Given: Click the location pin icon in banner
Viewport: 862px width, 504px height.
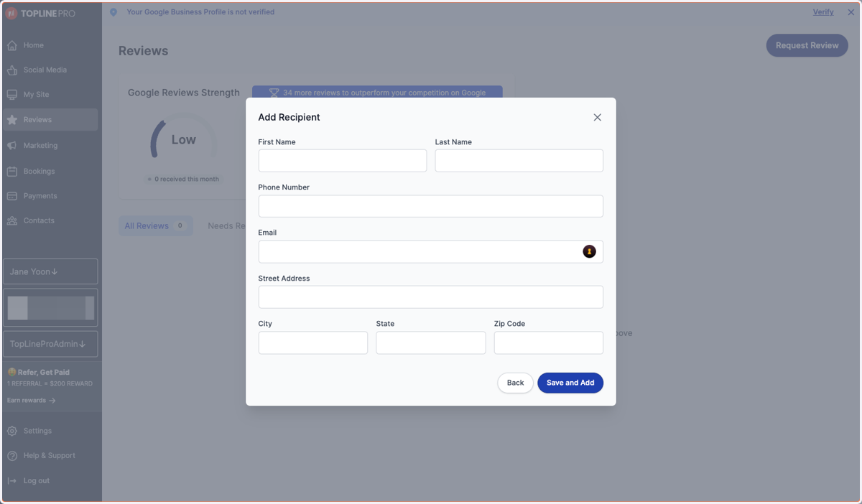Looking at the screenshot, I should pyautogui.click(x=113, y=12).
